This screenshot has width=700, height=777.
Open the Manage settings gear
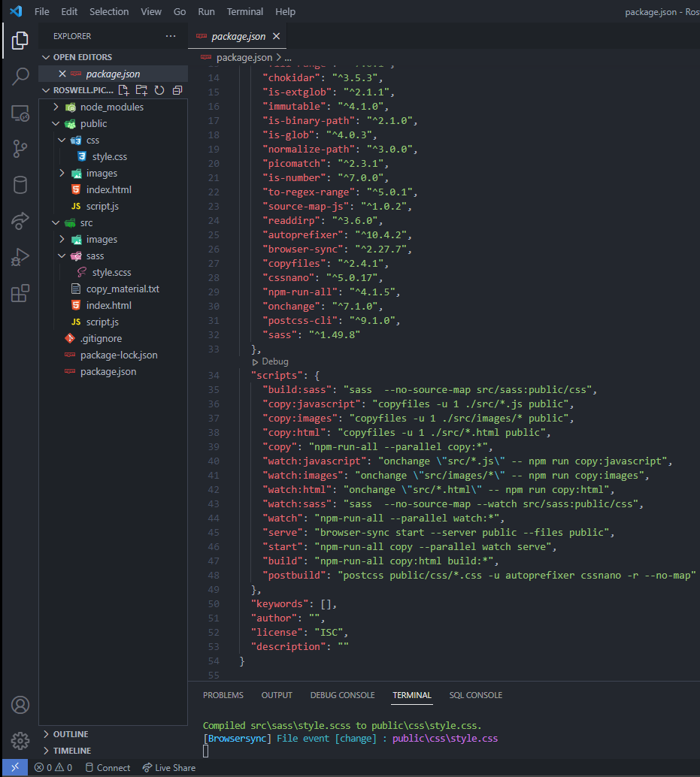[x=20, y=739]
